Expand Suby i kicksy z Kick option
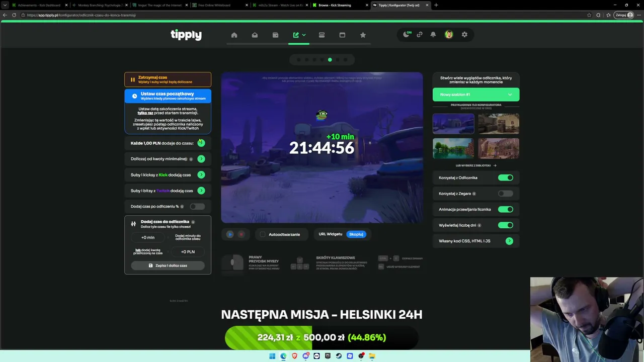 pos(201,175)
